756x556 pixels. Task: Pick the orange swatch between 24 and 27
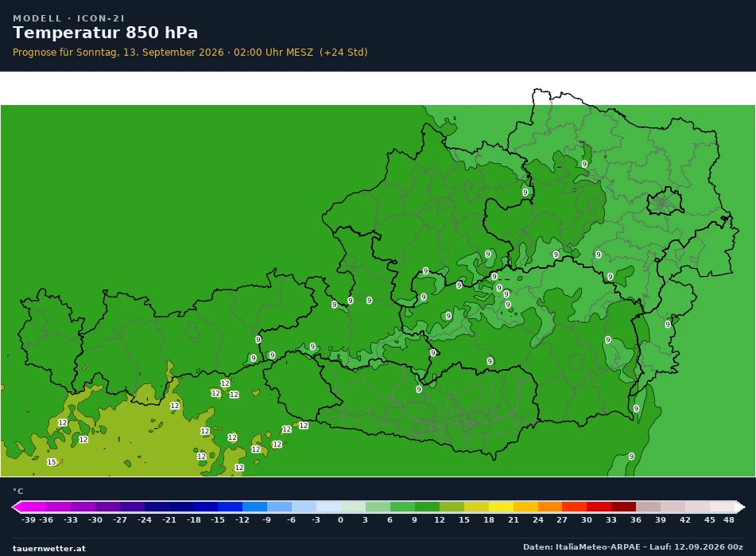tap(549, 507)
